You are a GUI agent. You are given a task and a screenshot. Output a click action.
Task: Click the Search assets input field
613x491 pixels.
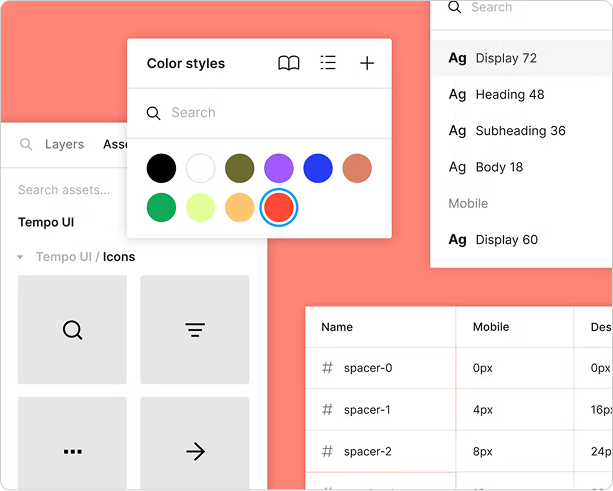pos(64,190)
